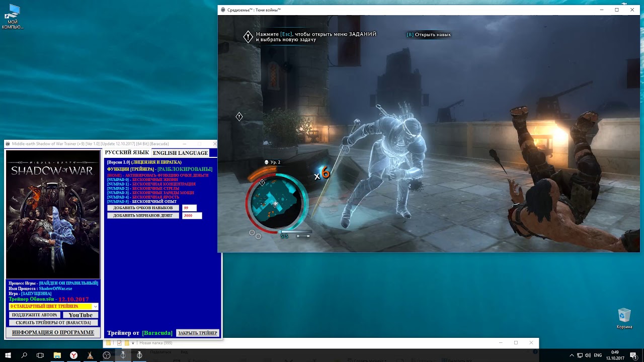The image size is (644, 362).
Task: Click [NUMPAD 4] БЕСКОНЕЧНАЯ ЯРОСТЬ line
Action: pos(143,197)
